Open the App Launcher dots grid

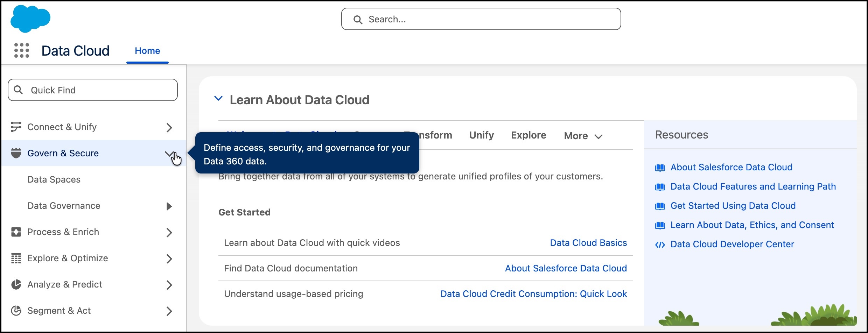pos(21,50)
